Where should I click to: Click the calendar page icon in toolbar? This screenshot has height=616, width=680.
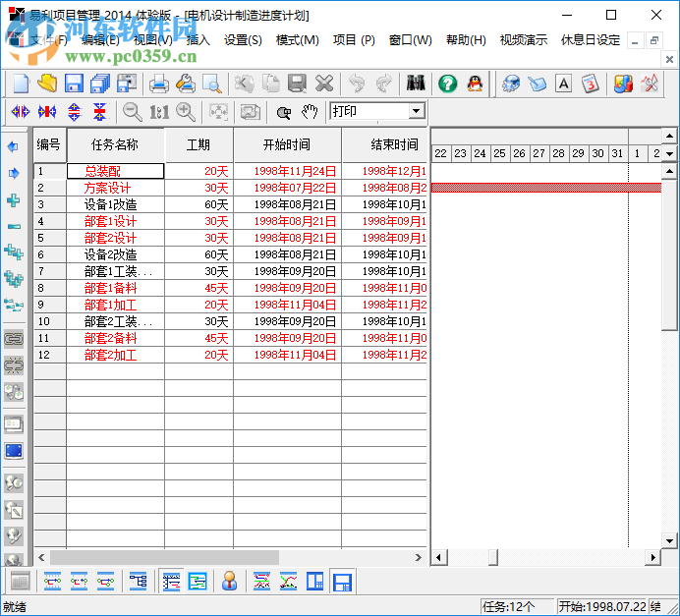[x=590, y=84]
